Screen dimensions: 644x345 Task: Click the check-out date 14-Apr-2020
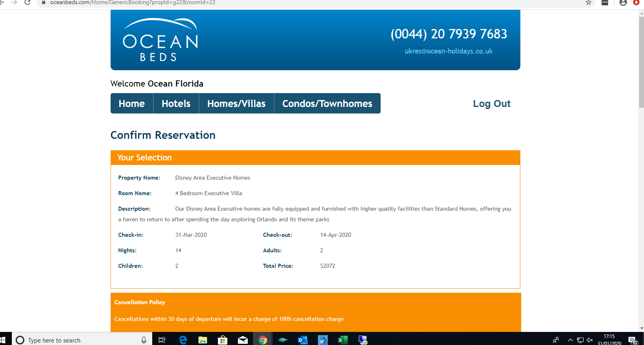click(335, 235)
